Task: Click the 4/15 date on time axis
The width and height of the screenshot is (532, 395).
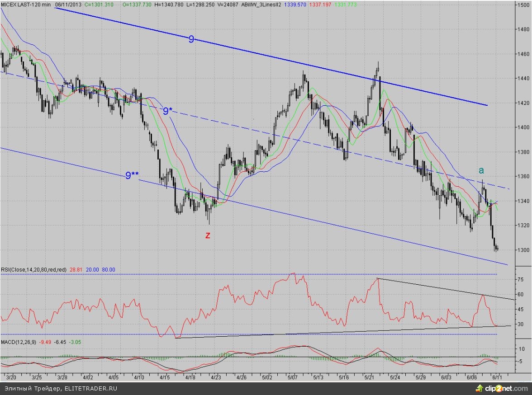Action: pos(166,376)
